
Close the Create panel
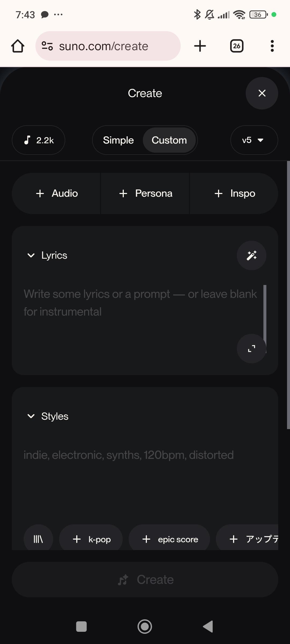(262, 93)
